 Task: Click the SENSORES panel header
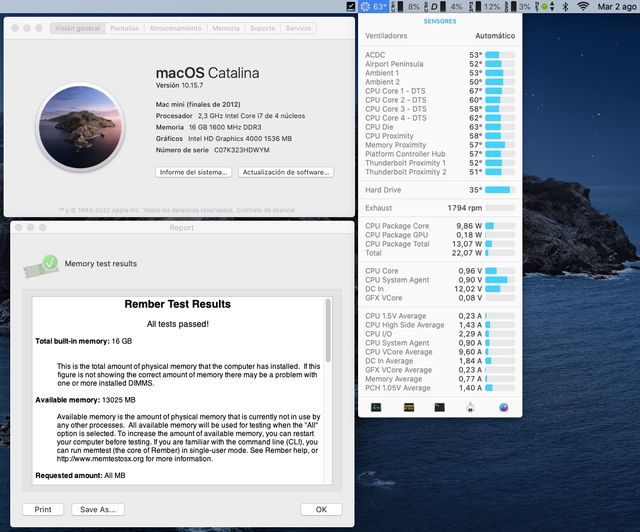pyautogui.click(x=440, y=21)
